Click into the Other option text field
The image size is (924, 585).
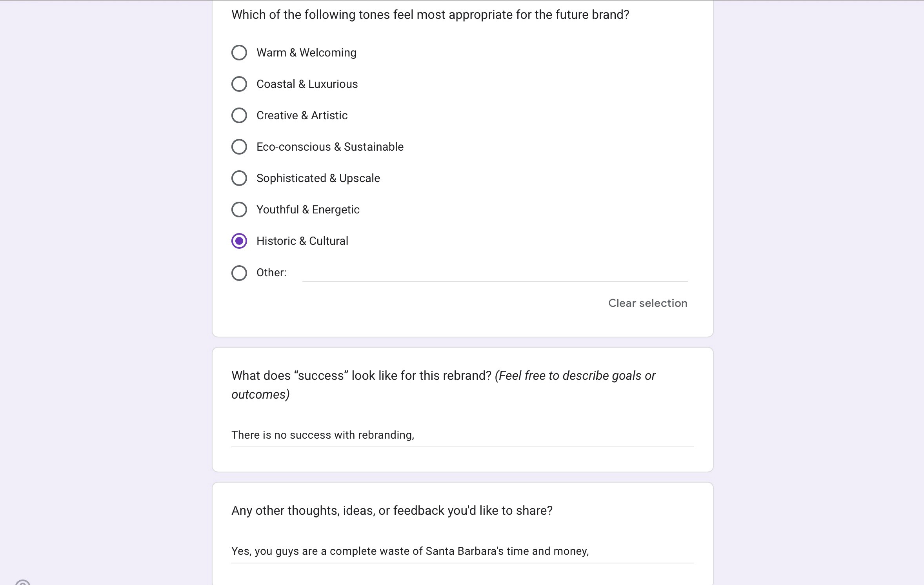pos(495,273)
